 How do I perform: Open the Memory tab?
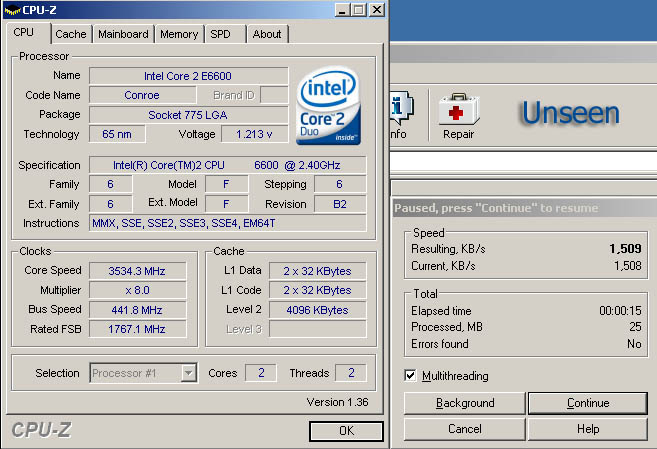179,34
